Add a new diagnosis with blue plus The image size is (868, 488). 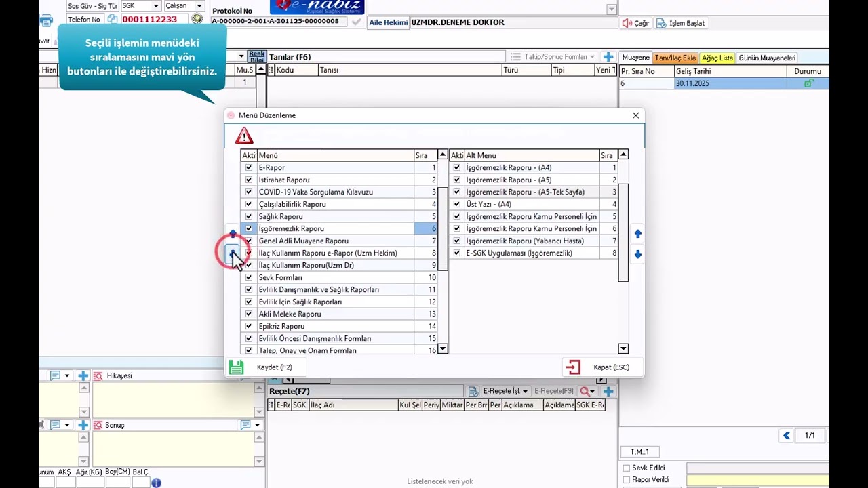[x=608, y=57]
